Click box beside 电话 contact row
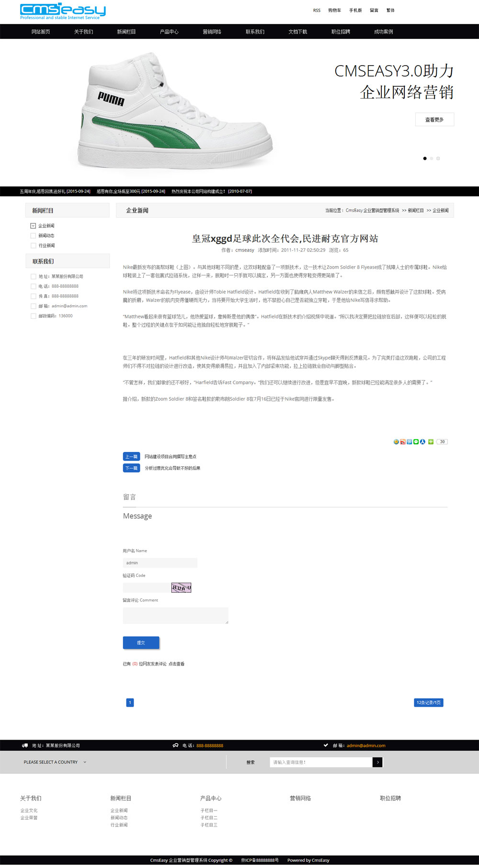Viewport: 479px width, 868px height. pos(33,286)
